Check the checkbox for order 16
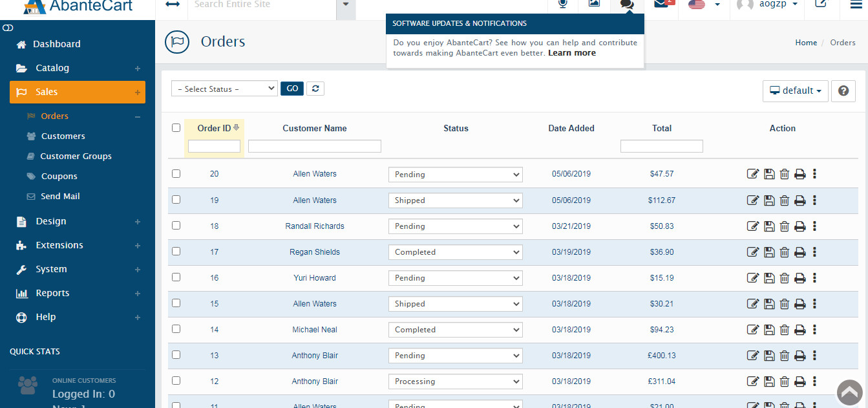The height and width of the screenshot is (408, 868). pos(176,277)
